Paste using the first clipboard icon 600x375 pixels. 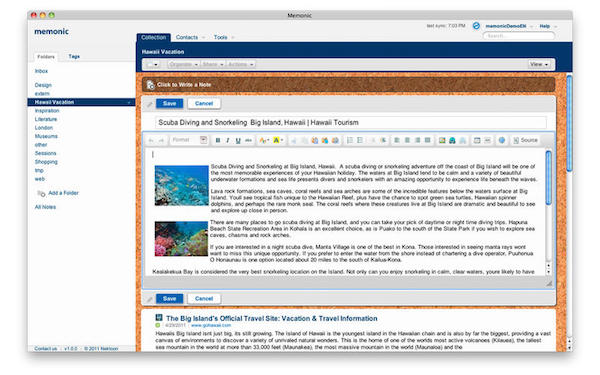(x=315, y=140)
